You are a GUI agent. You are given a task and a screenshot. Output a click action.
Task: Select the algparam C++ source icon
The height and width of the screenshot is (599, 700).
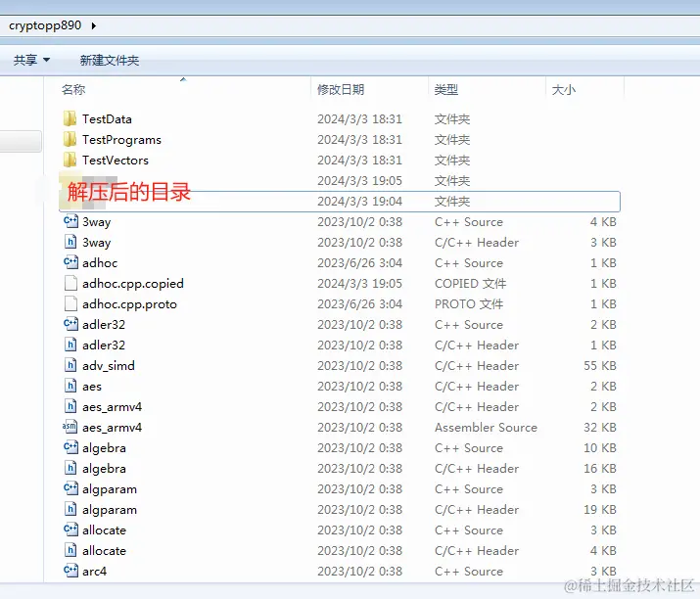click(x=70, y=488)
